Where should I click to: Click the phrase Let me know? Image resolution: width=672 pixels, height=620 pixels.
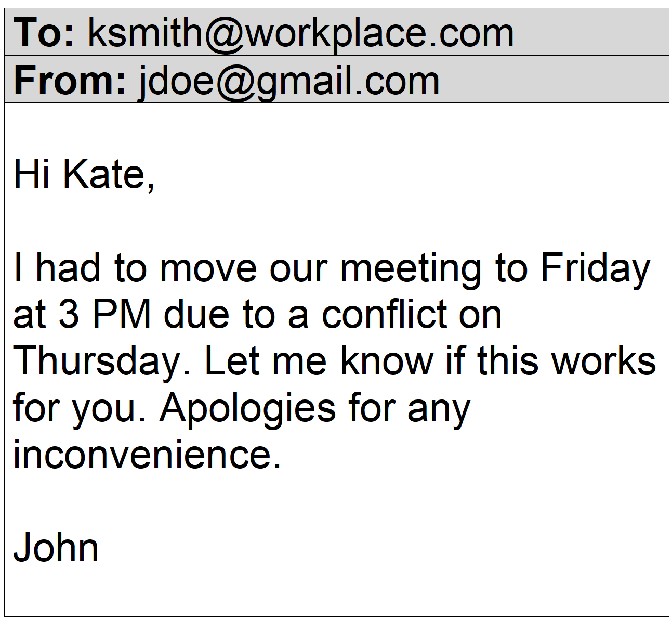tap(319, 361)
